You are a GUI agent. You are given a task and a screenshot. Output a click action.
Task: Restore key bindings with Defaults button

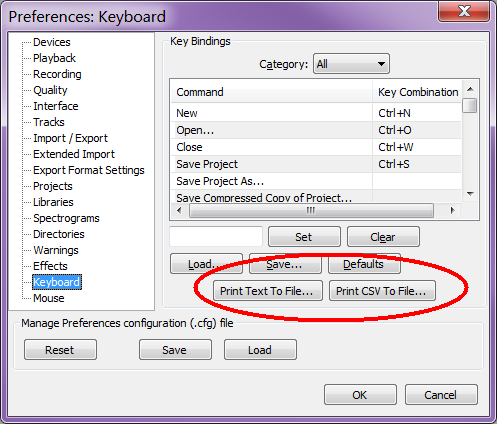tap(364, 264)
